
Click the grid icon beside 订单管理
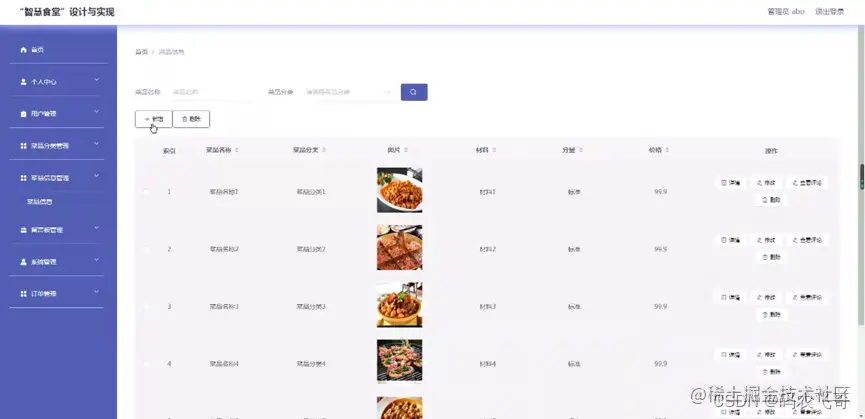(x=23, y=294)
